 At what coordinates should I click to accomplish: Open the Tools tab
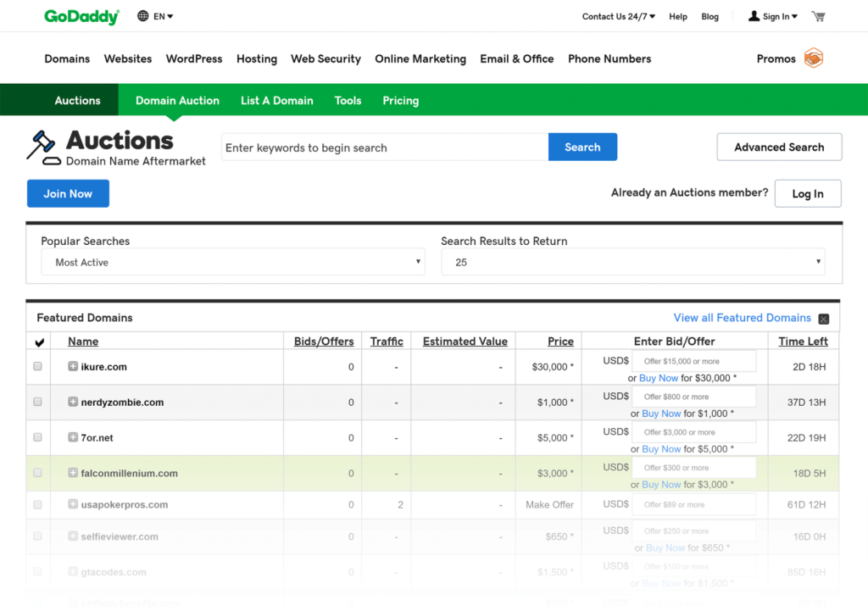click(x=348, y=100)
